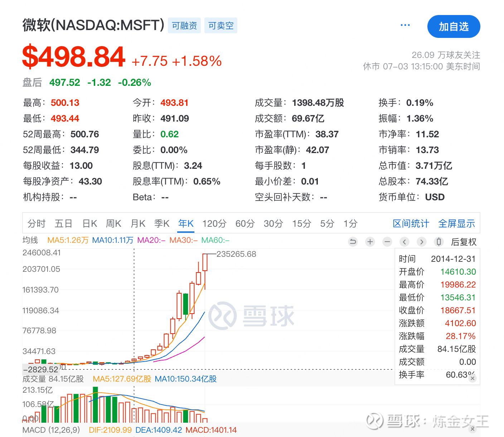
Task: Switch to the 月K tab
Action: pos(138,224)
